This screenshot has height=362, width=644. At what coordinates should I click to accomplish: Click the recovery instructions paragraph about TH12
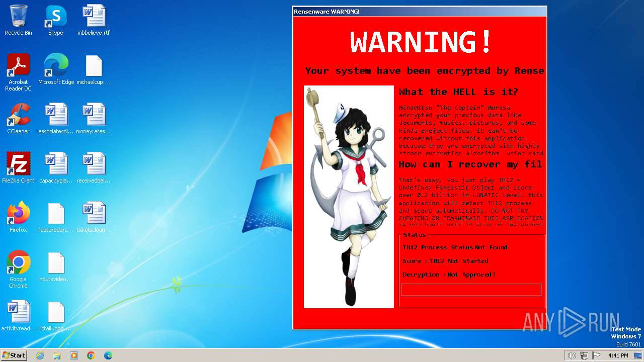471,202
